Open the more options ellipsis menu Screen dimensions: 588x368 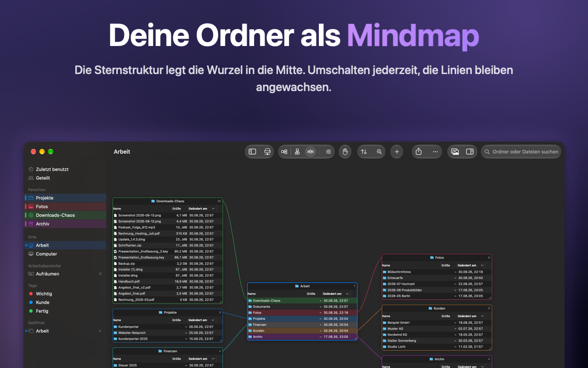pyautogui.click(x=435, y=152)
